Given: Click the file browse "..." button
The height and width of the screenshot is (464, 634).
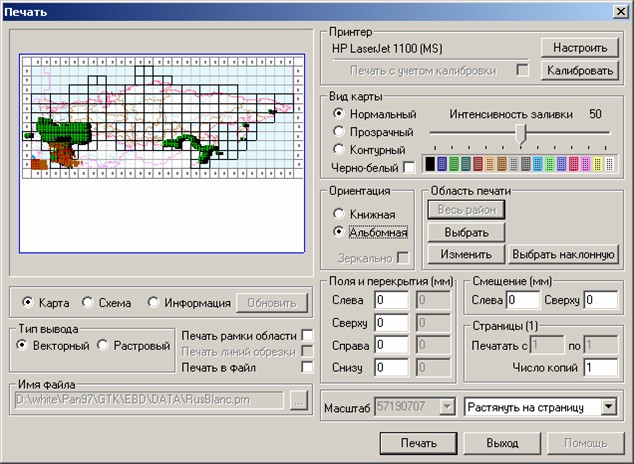Looking at the screenshot, I should [297, 401].
